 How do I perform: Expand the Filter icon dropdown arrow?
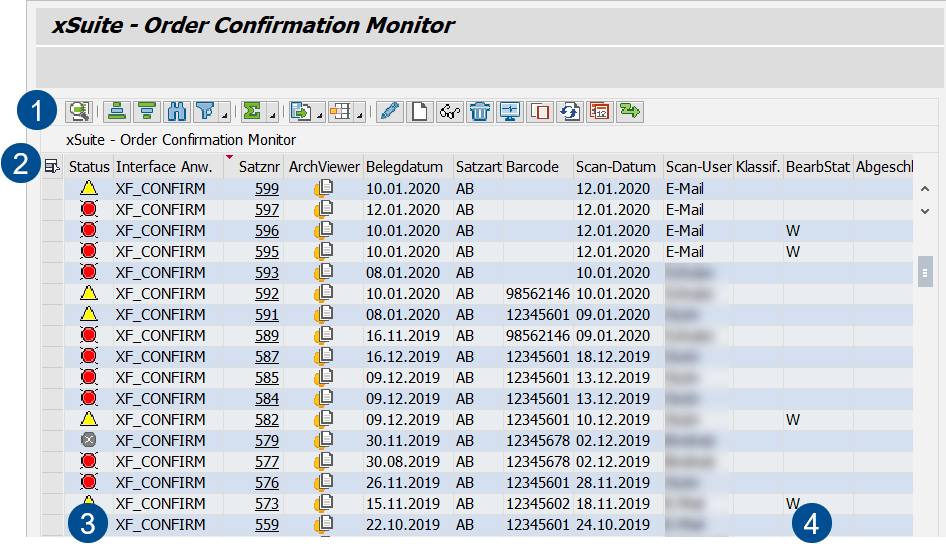(224, 114)
